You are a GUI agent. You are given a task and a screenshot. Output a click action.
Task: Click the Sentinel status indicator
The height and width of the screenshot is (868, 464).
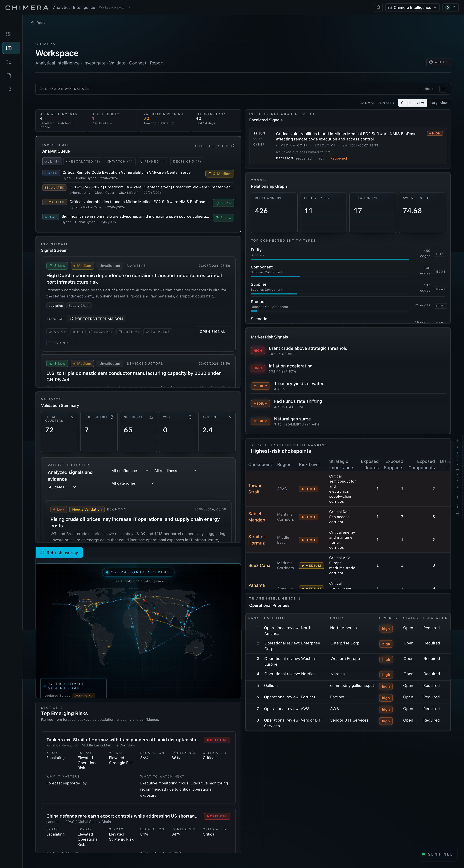437,854
